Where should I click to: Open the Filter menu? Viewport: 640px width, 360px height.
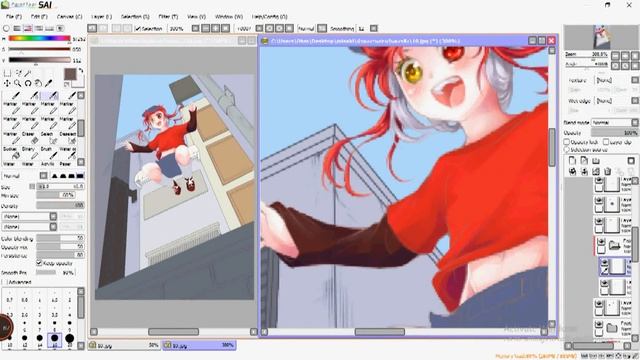[168, 17]
